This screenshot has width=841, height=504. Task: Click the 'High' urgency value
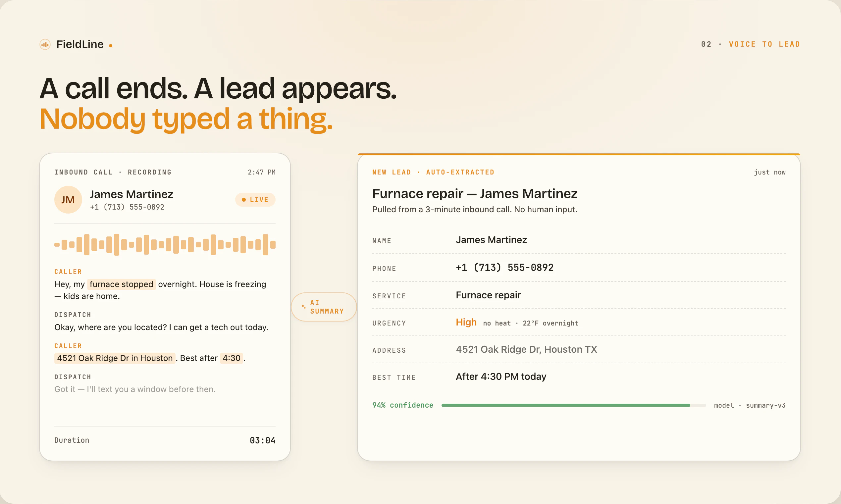tap(466, 322)
